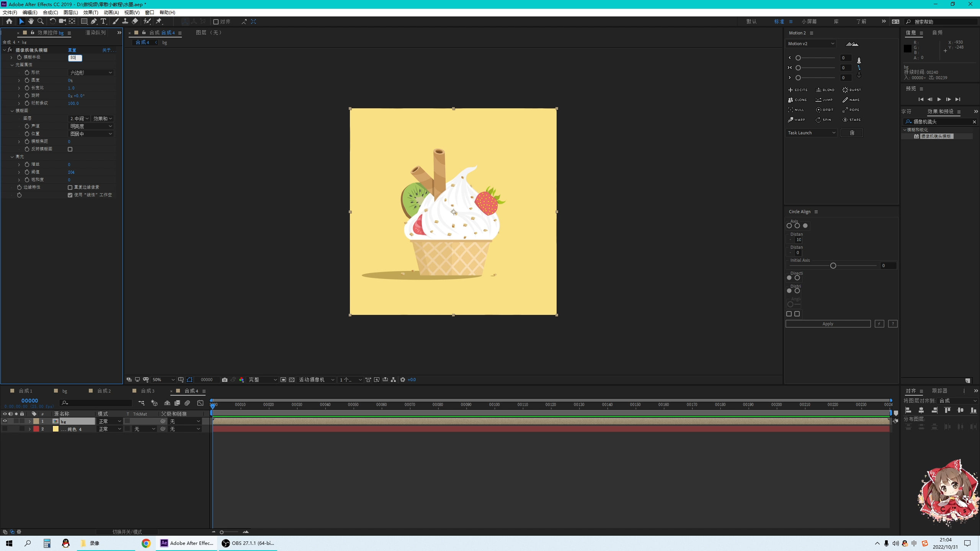Enable the invert blur map checkbox
This screenshot has width=980, height=551.
point(70,149)
